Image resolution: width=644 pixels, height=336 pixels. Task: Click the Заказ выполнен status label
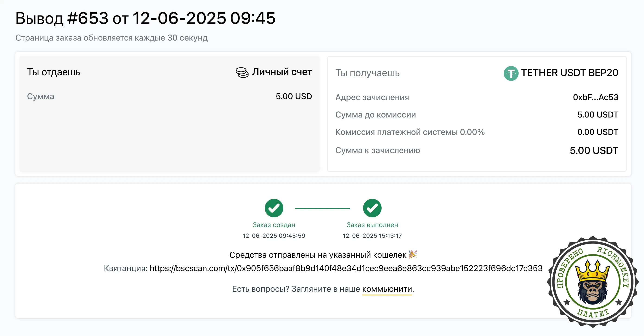[x=372, y=225]
